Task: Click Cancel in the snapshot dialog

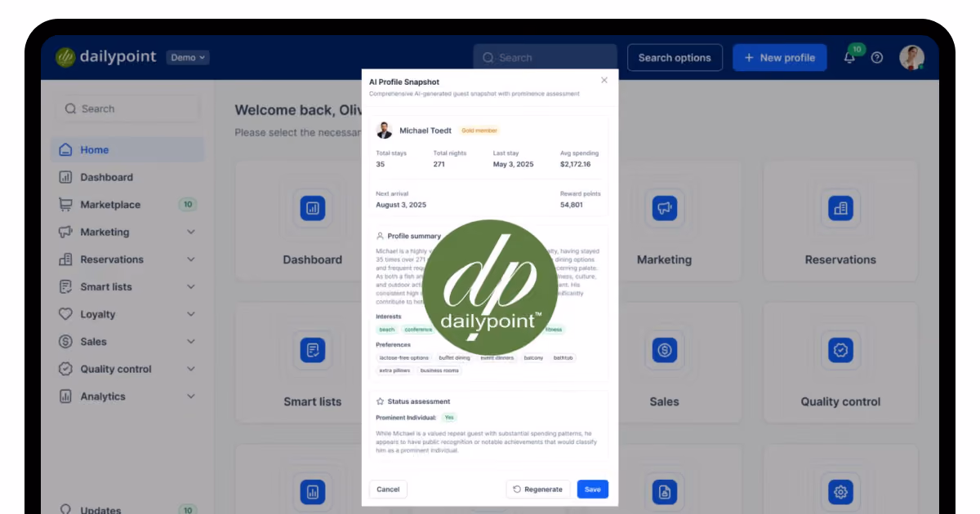Action: [x=388, y=490]
